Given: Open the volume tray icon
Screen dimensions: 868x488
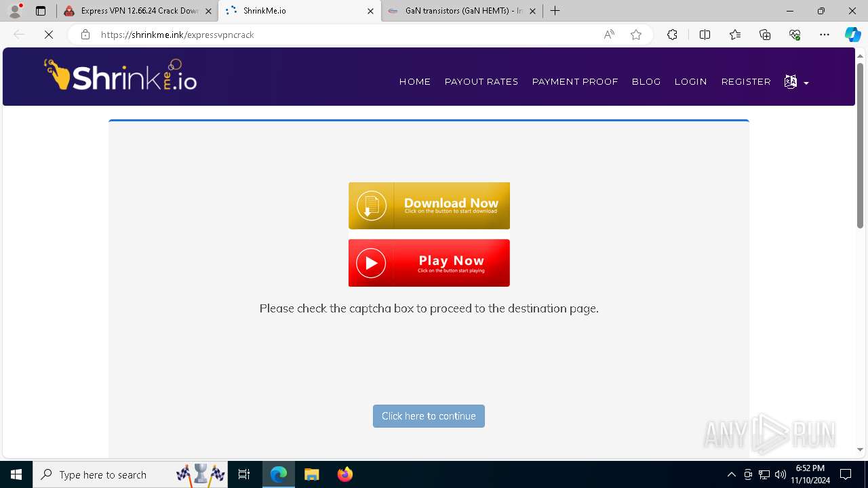Looking at the screenshot, I should pyautogui.click(x=781, y=474).
